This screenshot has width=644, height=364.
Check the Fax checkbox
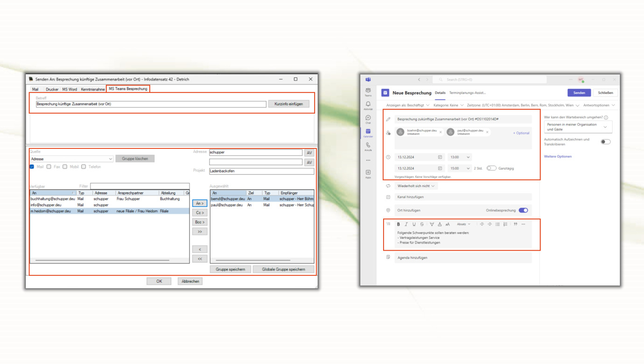(x=49, y=167)
